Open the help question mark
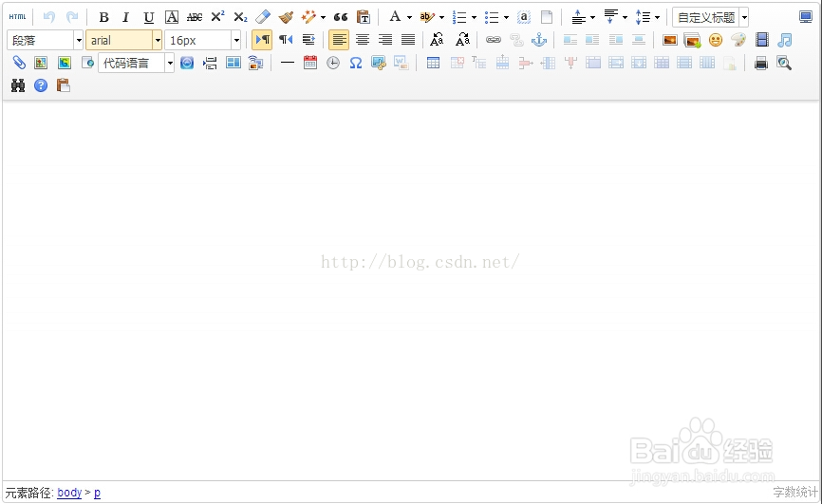Image resolution: width=822 pixels, height=504 pixels. [41, 85]
